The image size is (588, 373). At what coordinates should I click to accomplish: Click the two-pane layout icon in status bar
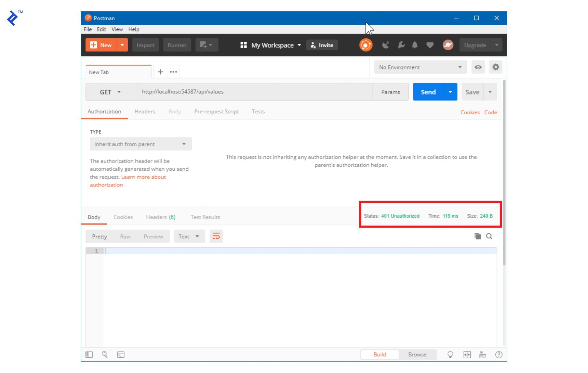point(467,355)
